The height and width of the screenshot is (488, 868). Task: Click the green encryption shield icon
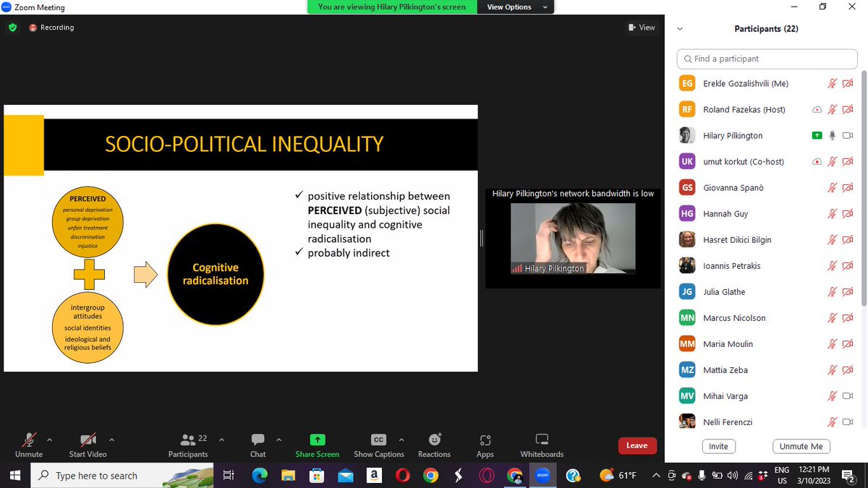point(12,27)
